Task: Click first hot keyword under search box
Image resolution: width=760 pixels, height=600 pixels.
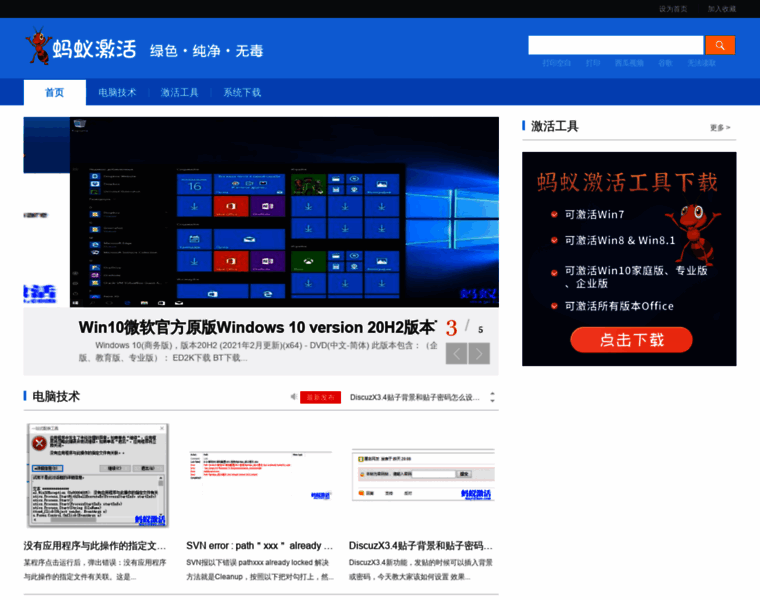Action: click(x=556, y=63)
